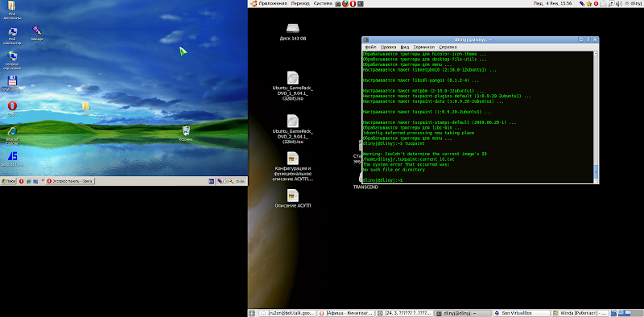Launch Total Commander floppy icon
Screen dimensions: 644x317
[12, 84]
